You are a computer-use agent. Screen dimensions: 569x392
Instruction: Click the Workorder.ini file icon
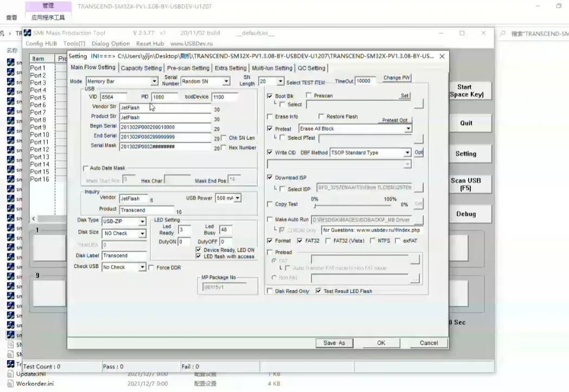[11, 383]
